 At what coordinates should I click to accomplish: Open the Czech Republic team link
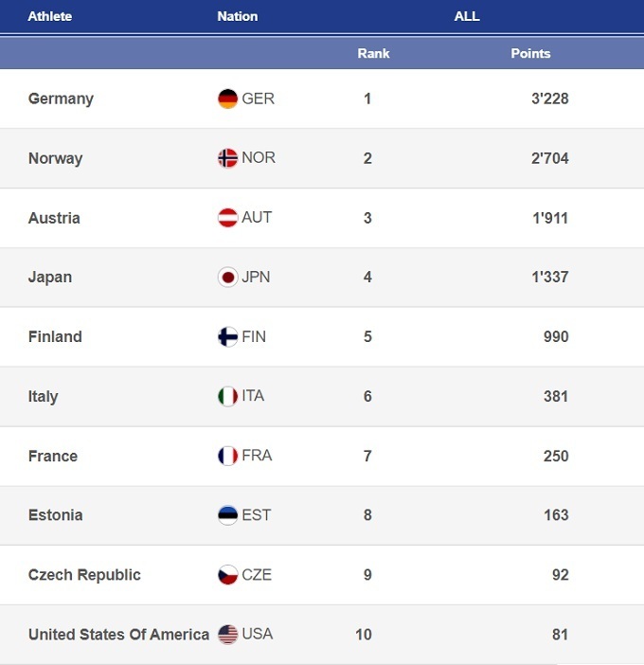pyautogui.click(x=84, y=575)
